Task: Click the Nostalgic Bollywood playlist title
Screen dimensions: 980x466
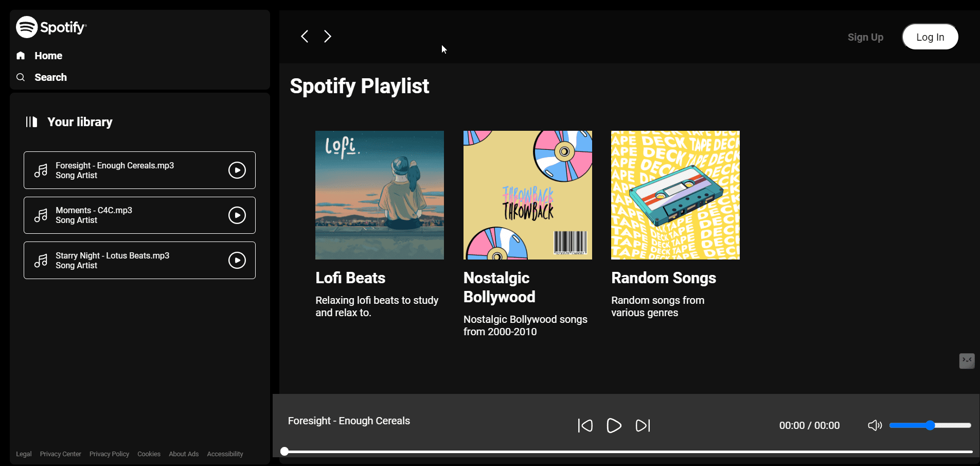Action: [500, 287]
